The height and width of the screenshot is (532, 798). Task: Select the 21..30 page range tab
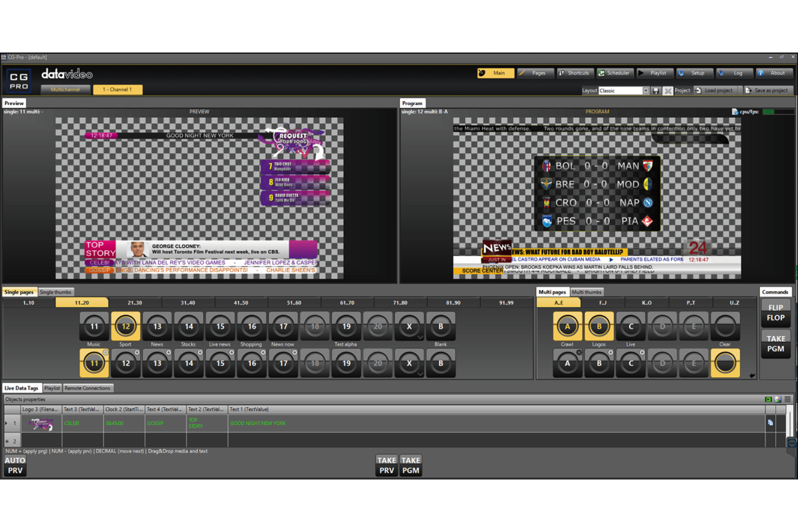tap(134, 303)
